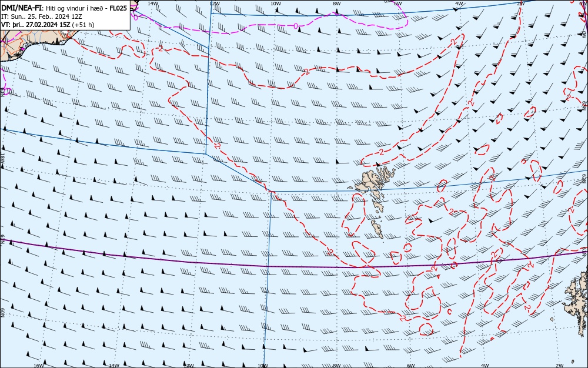Select the '(+51 h)' forecast offset text
The width and height of the screenshot is (588, 368).
tap(83, 25)
